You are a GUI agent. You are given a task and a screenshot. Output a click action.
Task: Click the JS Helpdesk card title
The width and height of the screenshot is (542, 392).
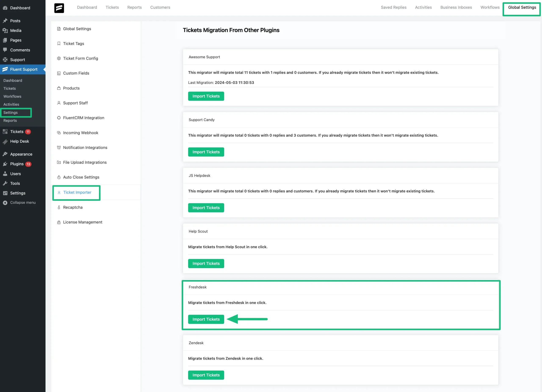(200, 175)
